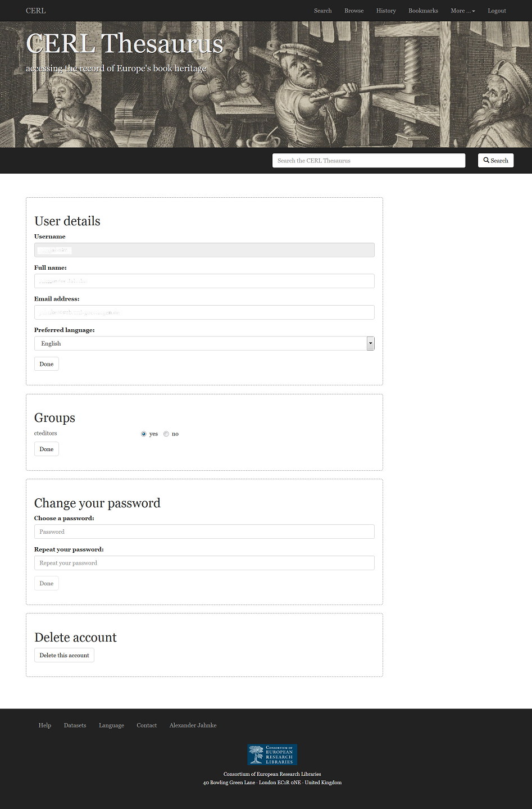Focus the Repeat your password field
532x809 pixels.
(204, 563)
